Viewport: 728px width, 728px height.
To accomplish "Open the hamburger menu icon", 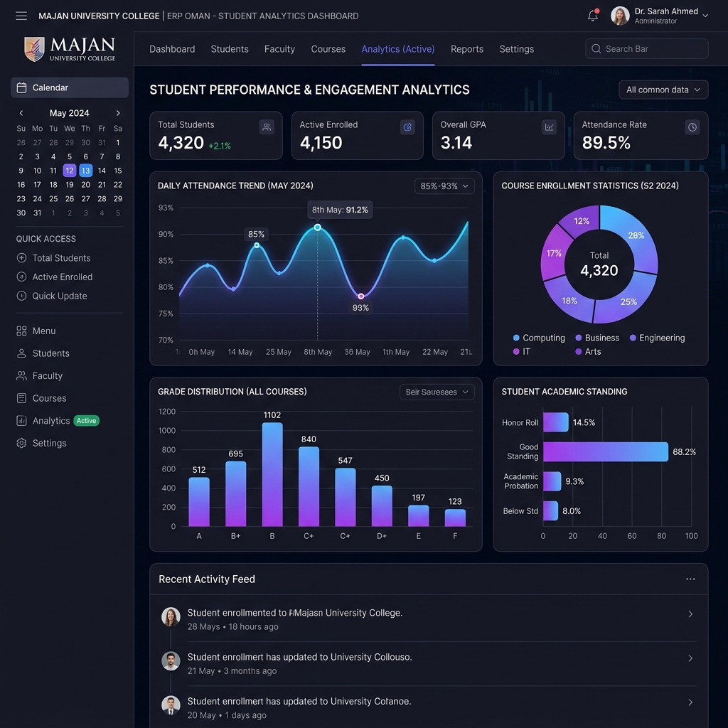I will (21, 16).
